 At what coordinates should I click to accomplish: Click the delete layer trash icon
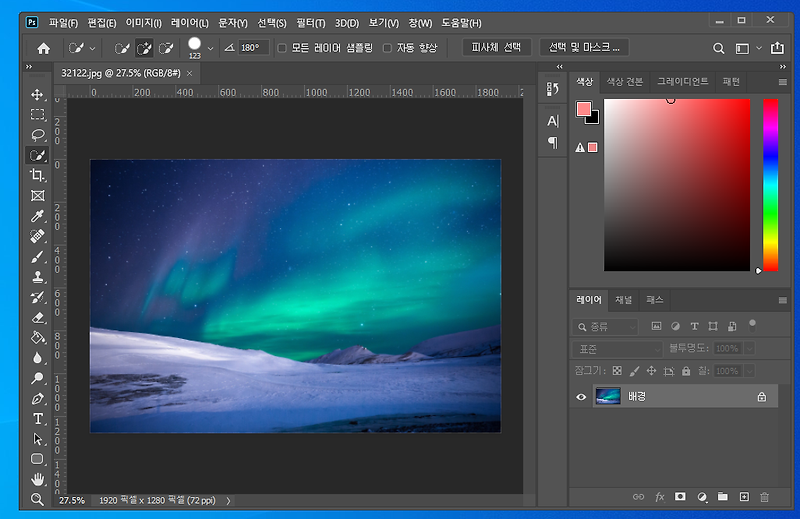coord(764,497)
